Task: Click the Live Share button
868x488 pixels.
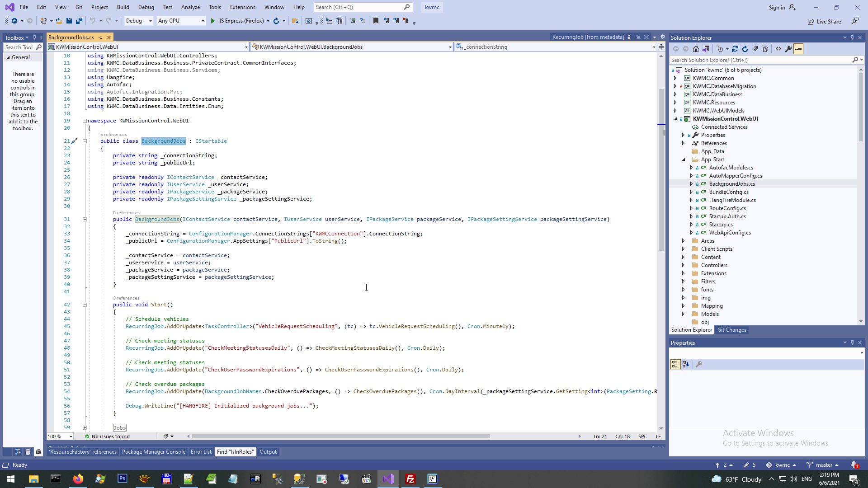Action: (825, 22)
